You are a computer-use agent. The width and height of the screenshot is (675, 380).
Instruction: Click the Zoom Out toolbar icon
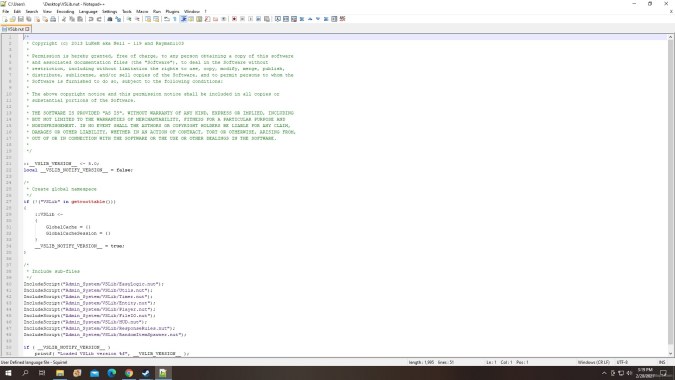[137, 19]
